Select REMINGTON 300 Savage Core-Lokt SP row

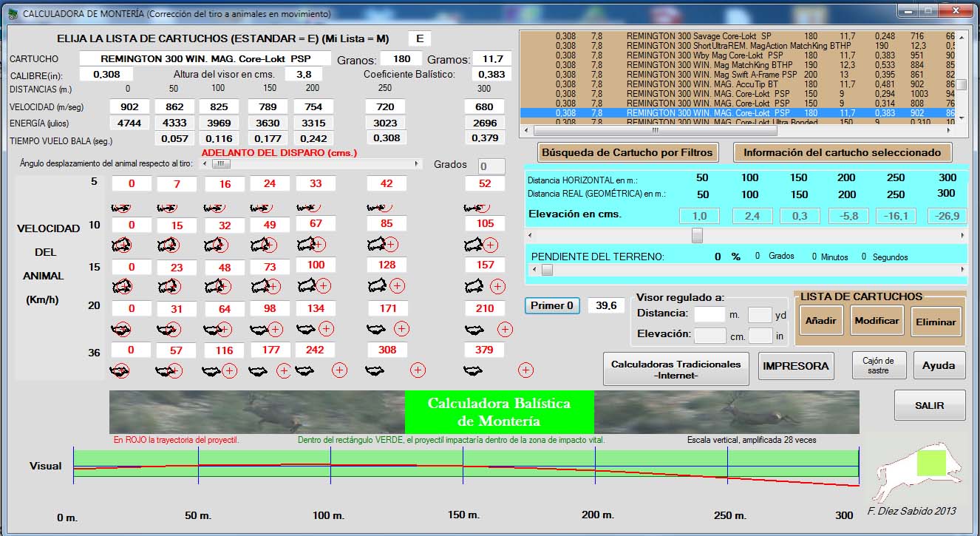click(x=698, y=36)
